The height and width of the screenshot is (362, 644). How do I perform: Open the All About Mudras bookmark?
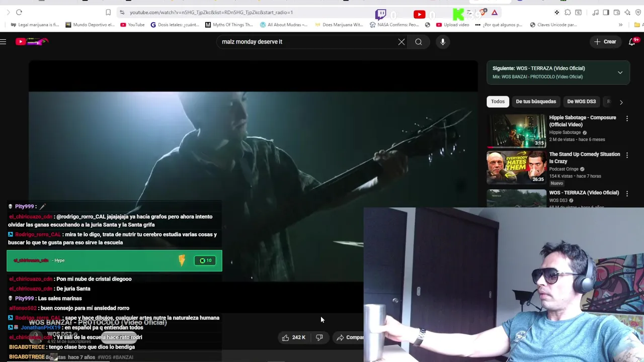coord(284,25)
